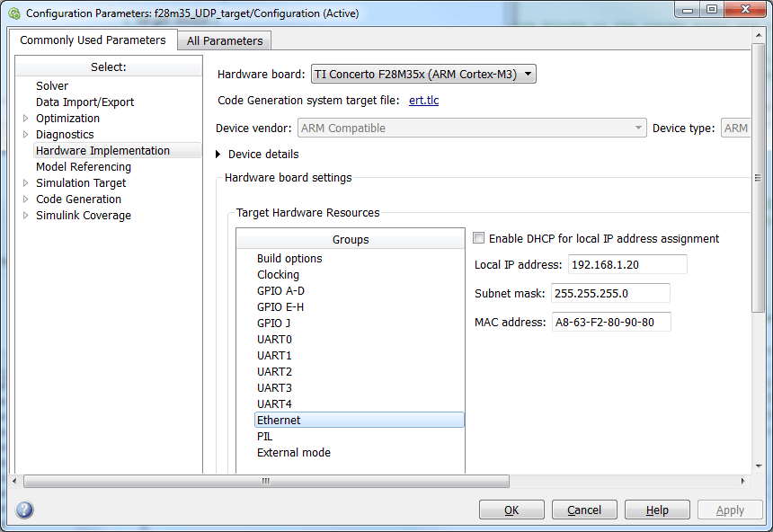
Task: Click the horizontal scrollbar thumb
Action: (266, 481)
